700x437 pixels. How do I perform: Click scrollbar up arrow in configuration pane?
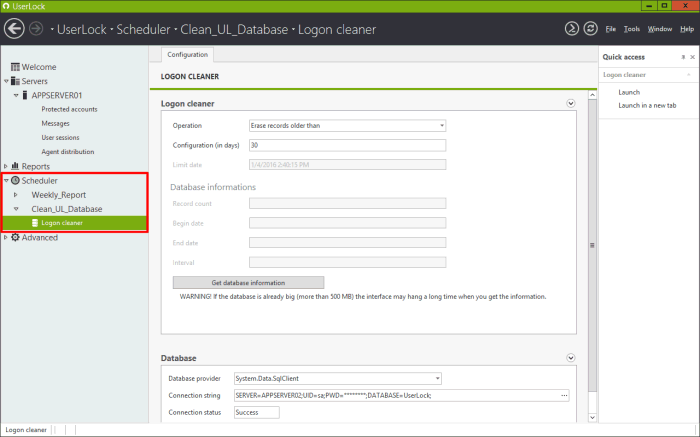pyautogui.click(x=592, y=95)
